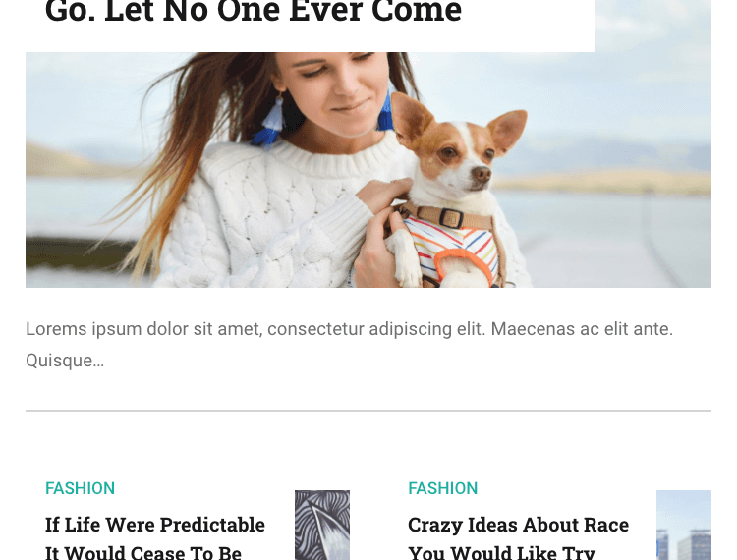
Task: Click the 'Quisque…' truncated excerpt ending
Action: (x=65, y=361)
